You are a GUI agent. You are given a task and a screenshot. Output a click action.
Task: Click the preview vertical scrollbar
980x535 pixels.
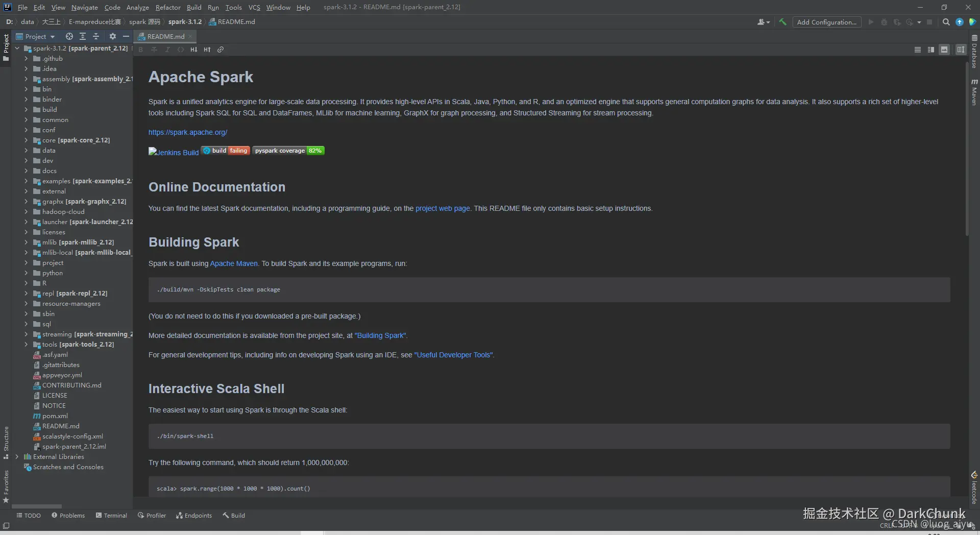[x=967, y=149]
